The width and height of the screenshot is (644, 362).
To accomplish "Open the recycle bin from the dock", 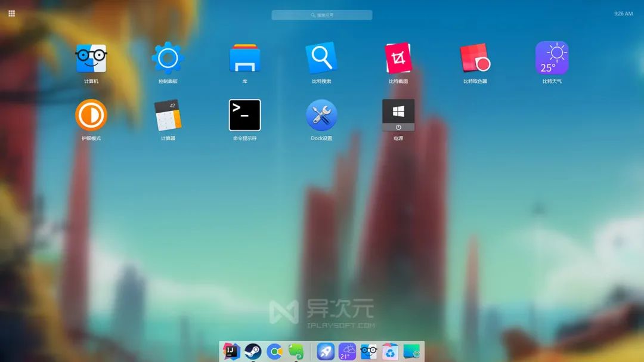I will click(x=390, y=352).
